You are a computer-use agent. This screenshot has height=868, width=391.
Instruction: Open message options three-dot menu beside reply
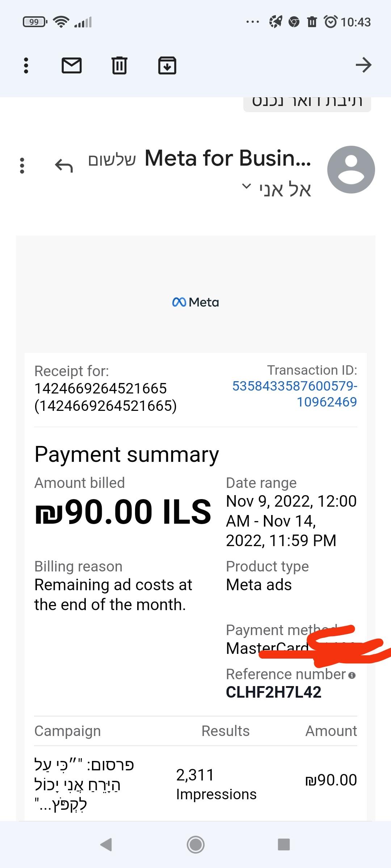22,166
